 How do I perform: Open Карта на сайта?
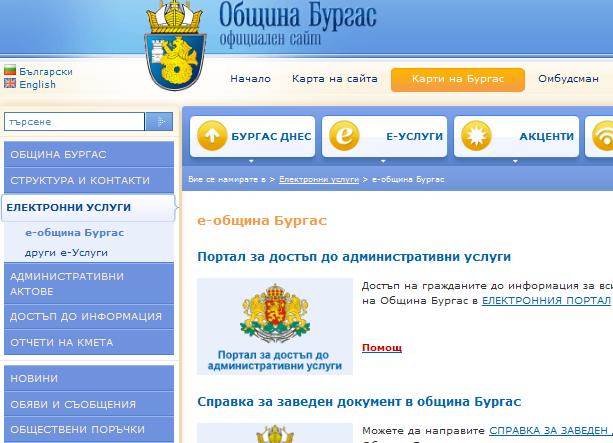[x=335, y=79]
